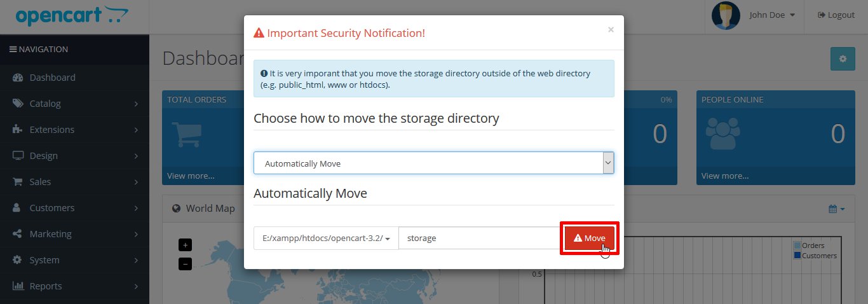
Task: Click the gear settings button on dashboard
Action: pyautogui.click(x=843, y=59)
